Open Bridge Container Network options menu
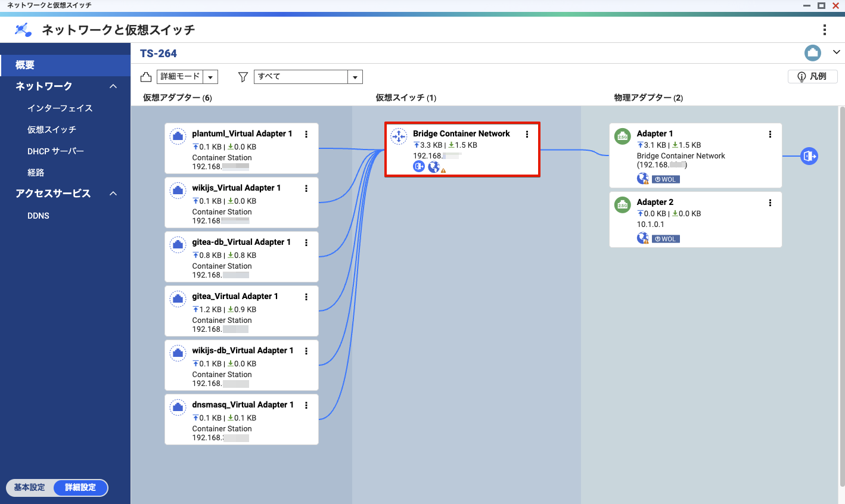Screen dimensions: 845x504 [x=527, y=134]
